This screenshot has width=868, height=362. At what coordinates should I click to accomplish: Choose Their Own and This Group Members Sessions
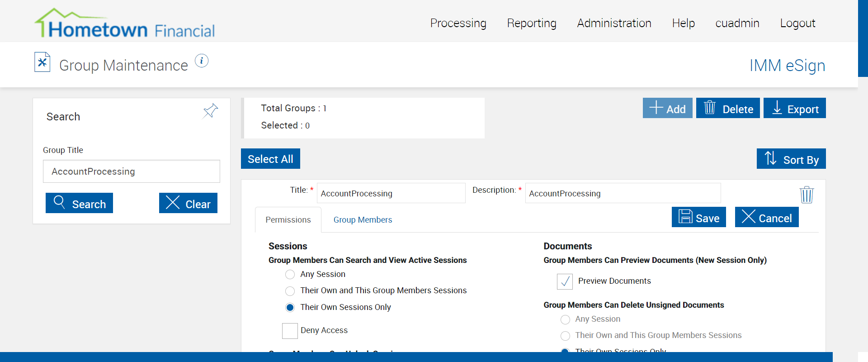coord(290,291)
